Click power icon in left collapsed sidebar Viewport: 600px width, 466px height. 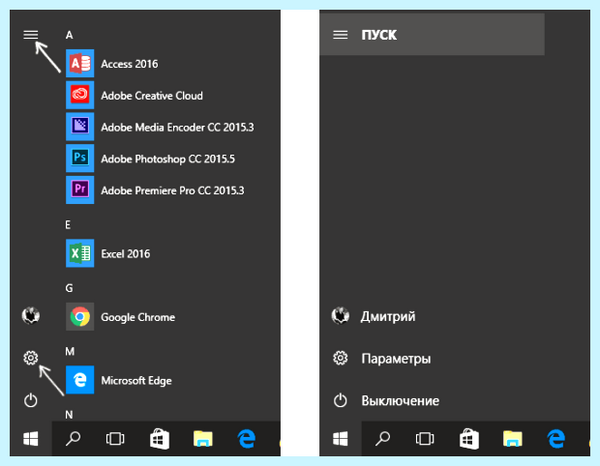click(x=31, y=400)
